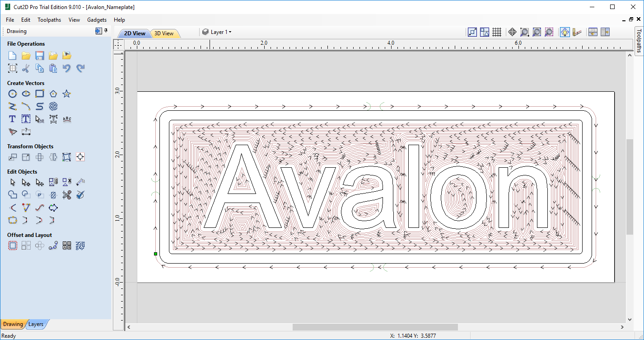
Task: Open the Array Copy tool with QR-like icon
Action: click(66, 246)
